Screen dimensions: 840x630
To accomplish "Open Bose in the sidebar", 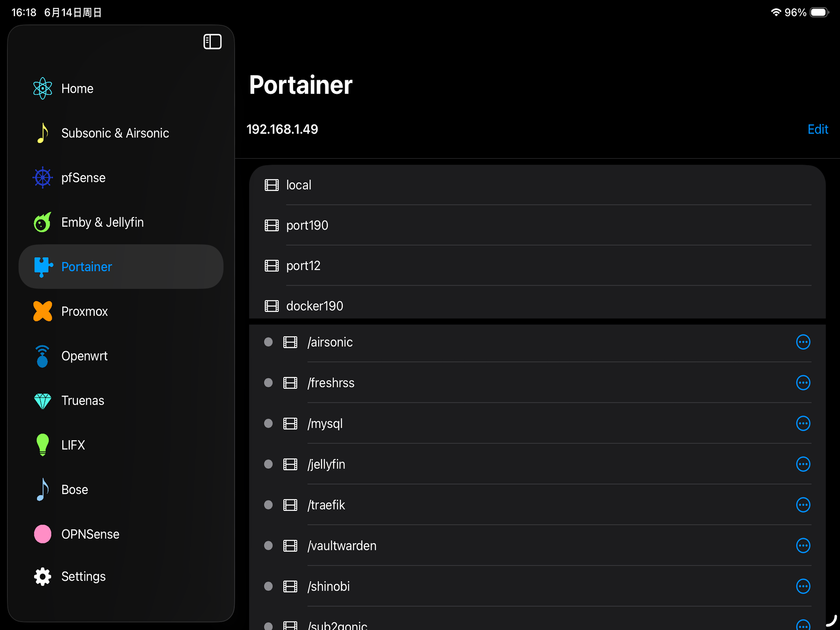I will (x=121, y=490).
